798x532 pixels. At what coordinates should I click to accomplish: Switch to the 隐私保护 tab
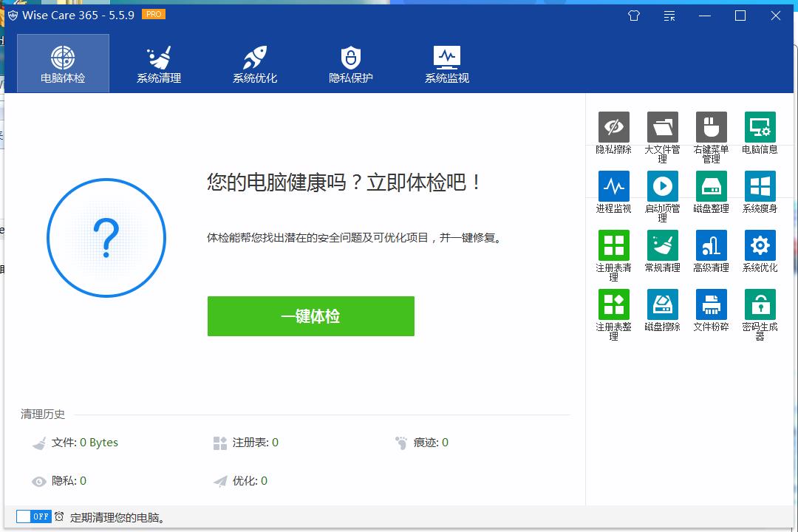tap(350, 63)
